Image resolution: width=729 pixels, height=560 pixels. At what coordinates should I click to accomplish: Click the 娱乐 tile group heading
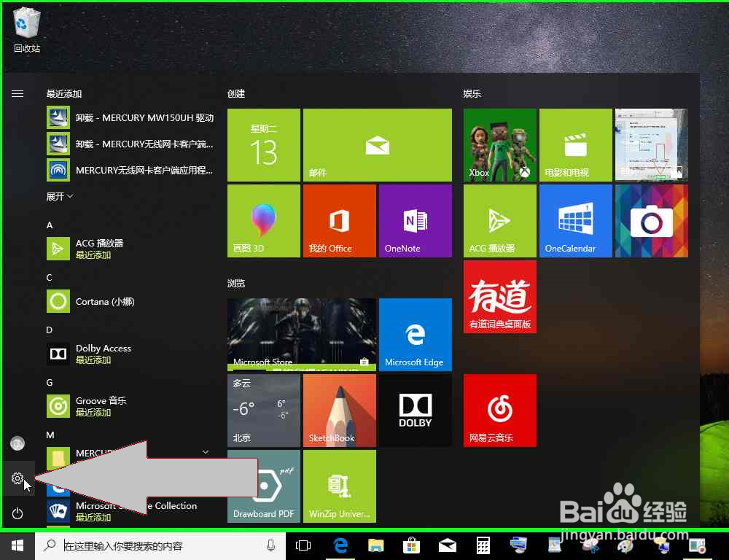[x=472, y=93]
